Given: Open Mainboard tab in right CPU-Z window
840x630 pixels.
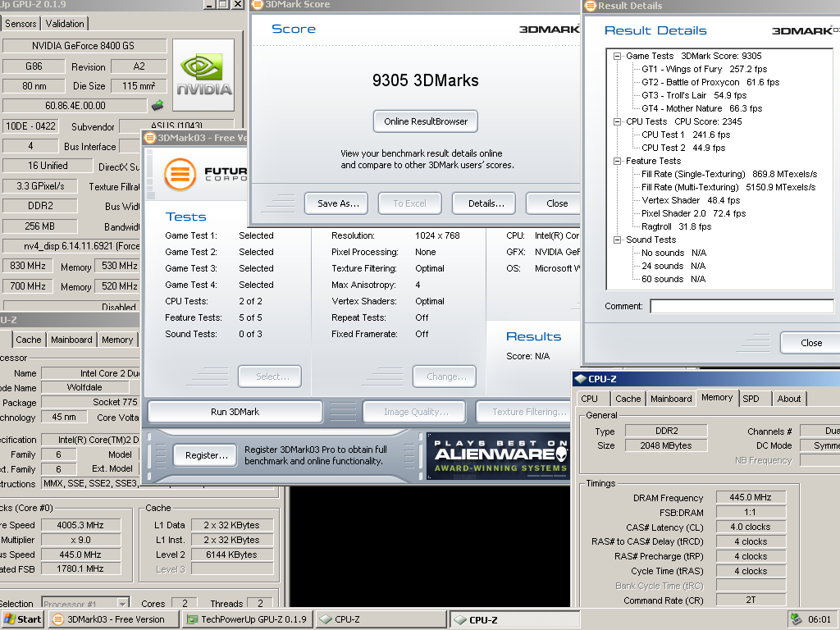Looking at the screenshot, I should click(x=671, y=399).
